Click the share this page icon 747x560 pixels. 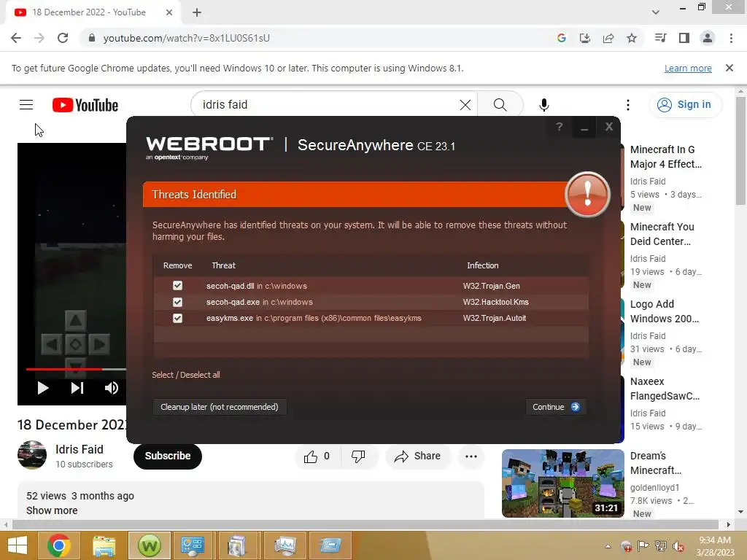(x=608, y=38)
